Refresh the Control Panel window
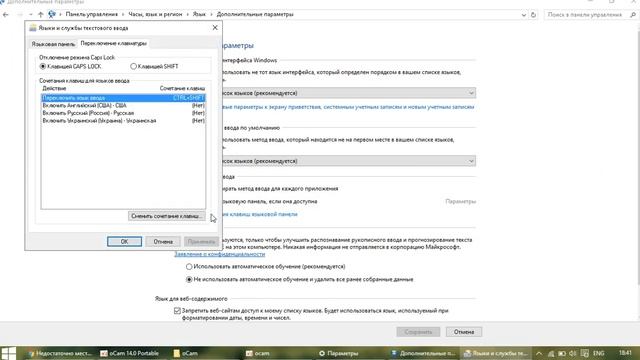This screenshot has height=360, width=640. click(533, 15)
